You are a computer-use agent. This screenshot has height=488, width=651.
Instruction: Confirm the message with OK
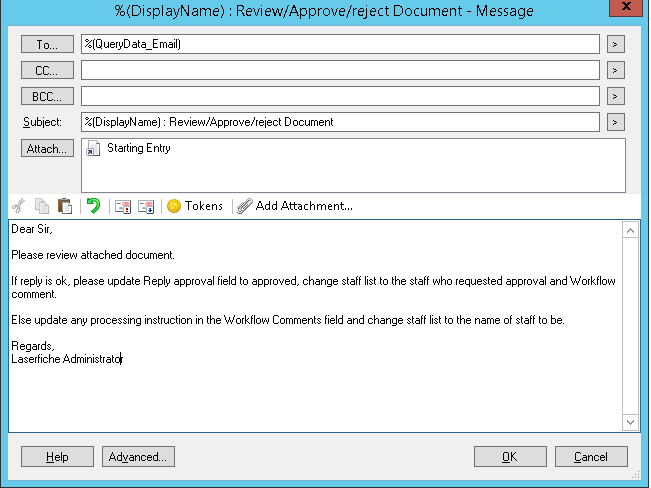pyautogui.click(x=510, y=457)
